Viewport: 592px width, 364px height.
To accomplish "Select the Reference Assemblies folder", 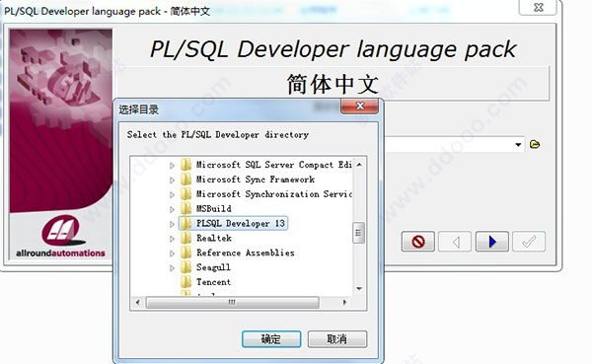I will [245, 253].
